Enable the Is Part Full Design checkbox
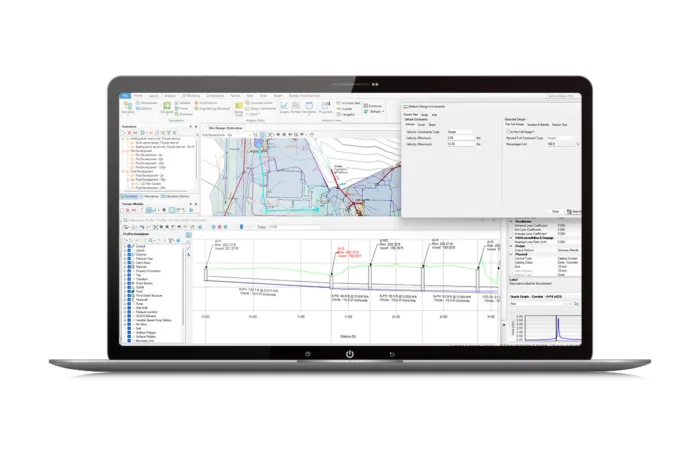 pos(510,131)
